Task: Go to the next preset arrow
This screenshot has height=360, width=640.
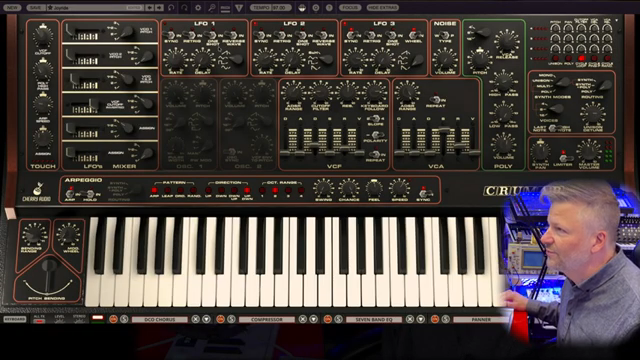Action: 159,7
